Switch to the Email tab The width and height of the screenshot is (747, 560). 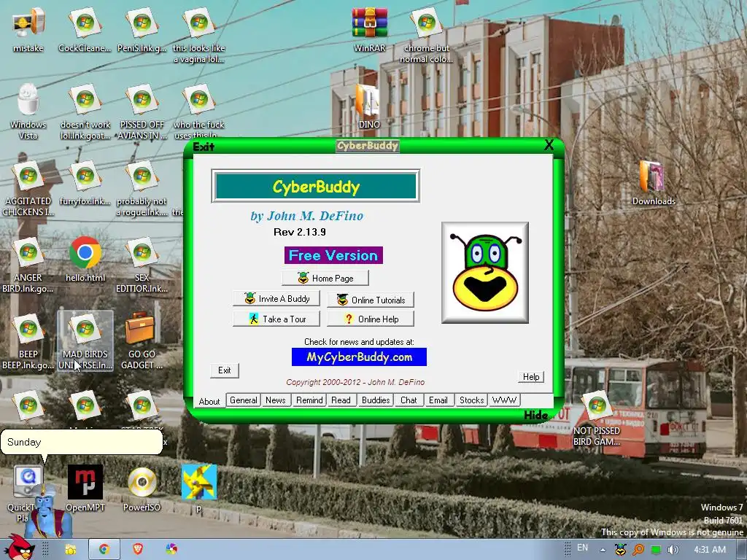point(438,400)
